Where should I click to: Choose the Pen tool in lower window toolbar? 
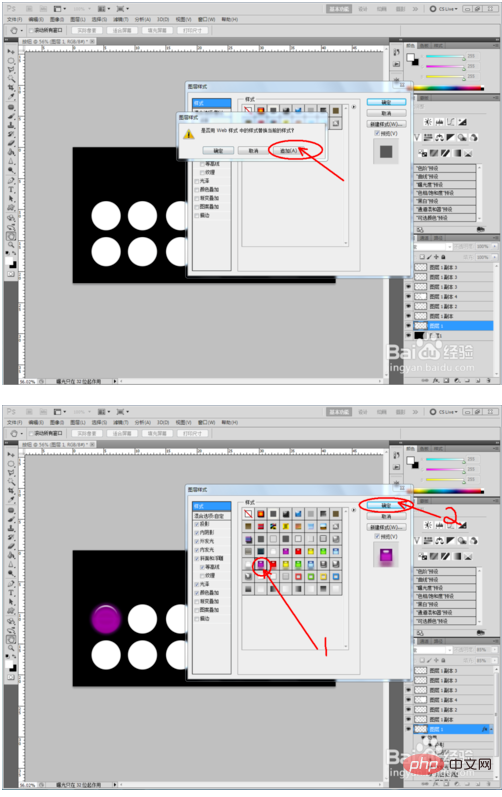(11, 584)
